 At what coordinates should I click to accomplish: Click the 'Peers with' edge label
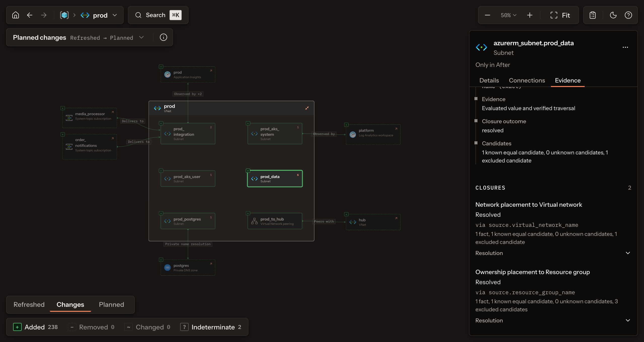324,222
